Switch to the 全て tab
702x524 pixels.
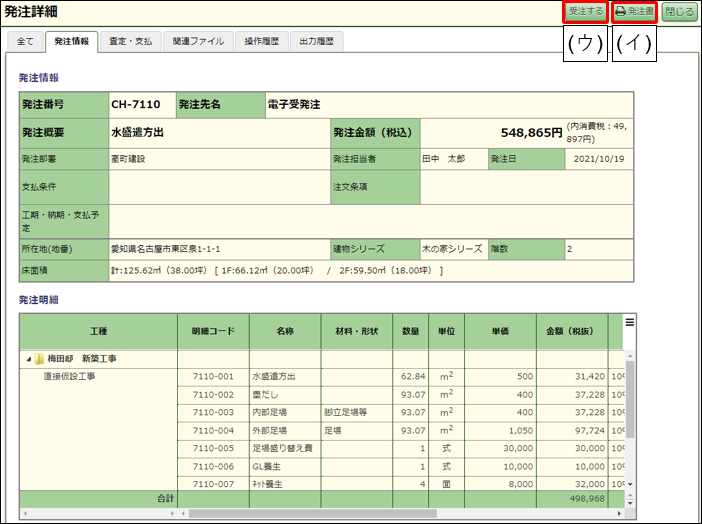point(26,42)
